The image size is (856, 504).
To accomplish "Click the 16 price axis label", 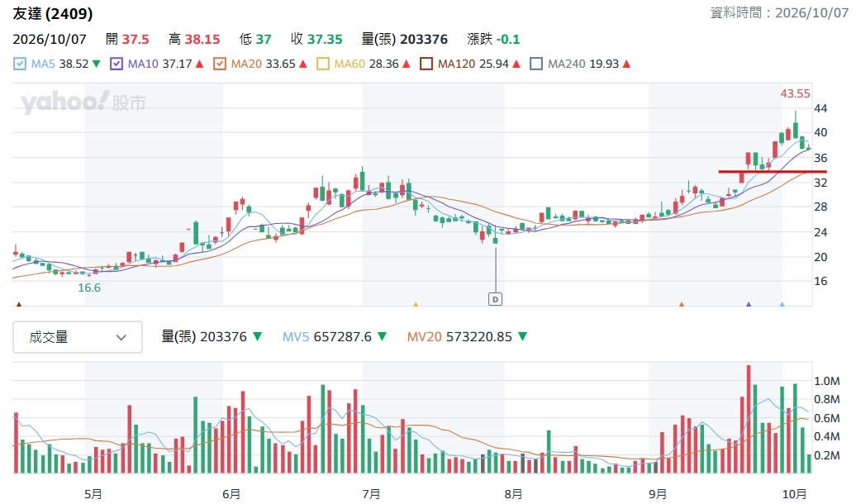I will click(x=820, y=281).
